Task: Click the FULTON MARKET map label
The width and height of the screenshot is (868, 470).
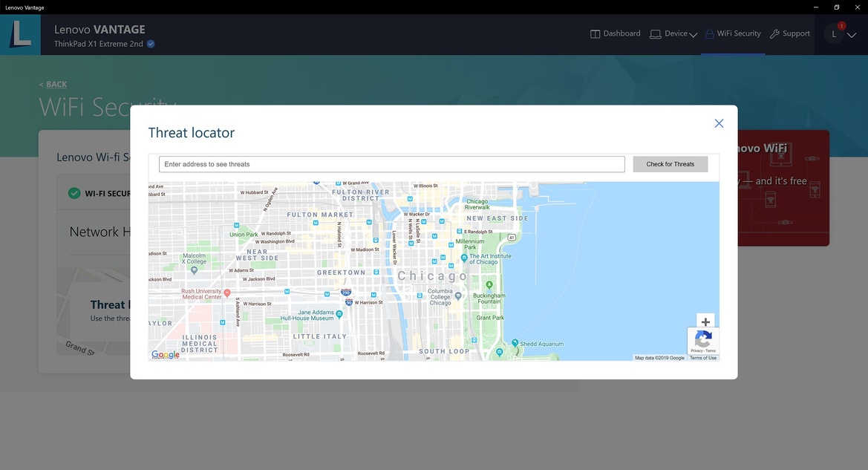Action: 320,215
